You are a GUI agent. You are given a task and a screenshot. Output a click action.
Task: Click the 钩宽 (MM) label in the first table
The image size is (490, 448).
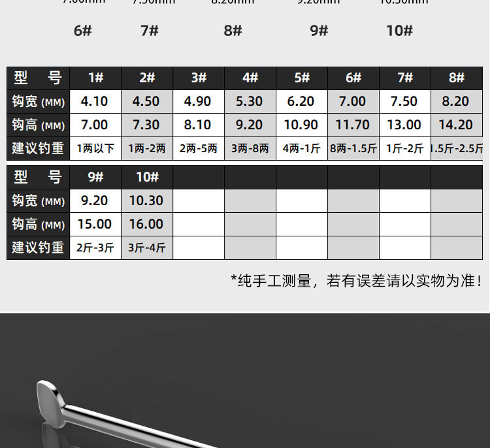click(38, 101)
